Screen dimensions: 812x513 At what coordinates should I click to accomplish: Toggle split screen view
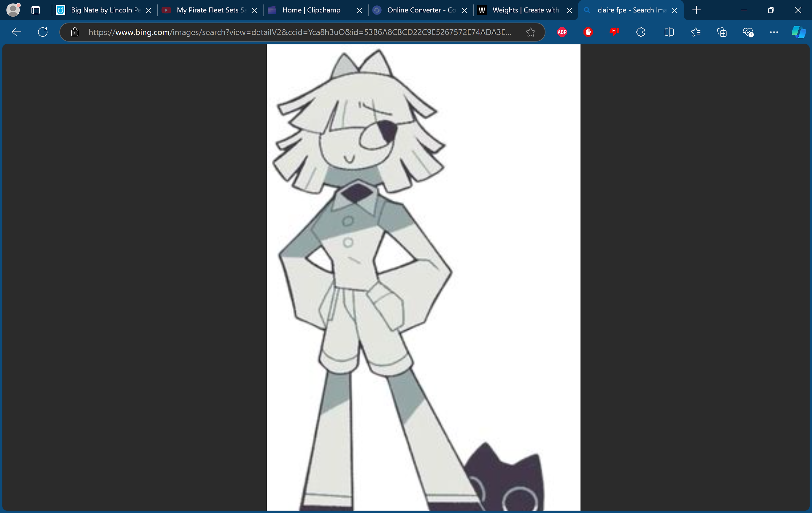pos(669,32)
